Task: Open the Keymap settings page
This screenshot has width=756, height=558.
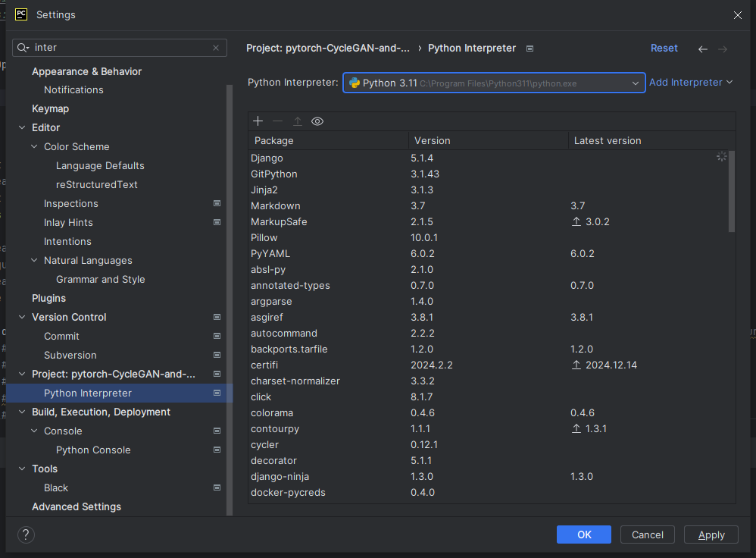Action: tap(50, 108)
